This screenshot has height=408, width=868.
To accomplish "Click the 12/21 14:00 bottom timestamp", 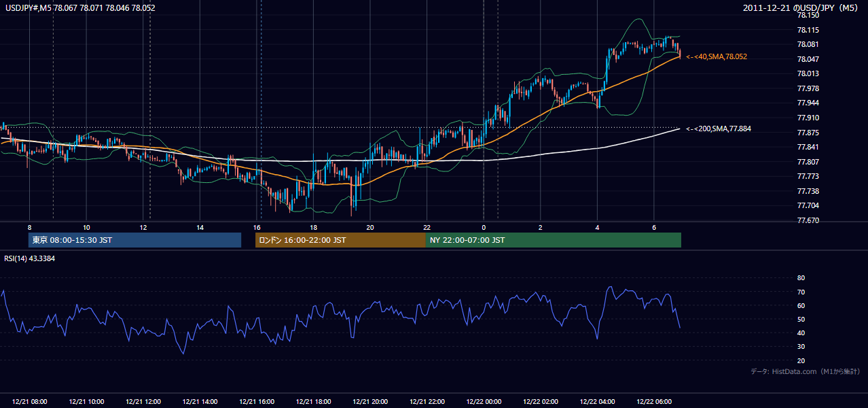I will [x=200, y=402].
